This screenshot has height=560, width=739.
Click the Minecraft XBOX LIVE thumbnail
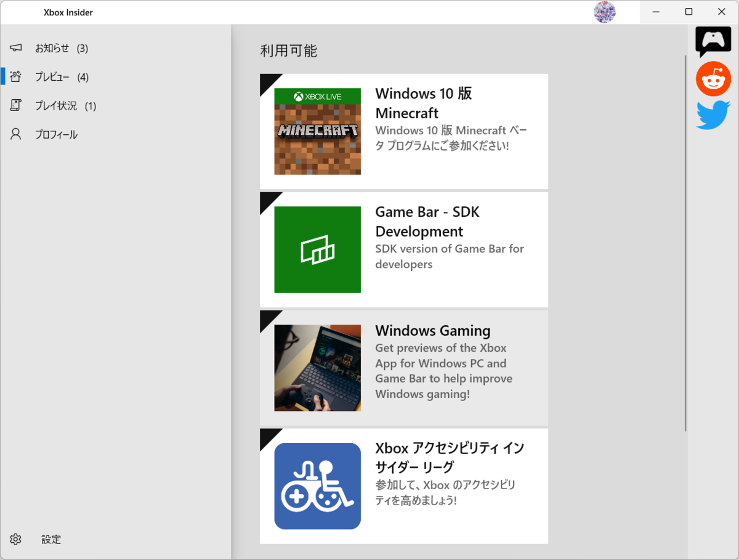click(317, 131)
